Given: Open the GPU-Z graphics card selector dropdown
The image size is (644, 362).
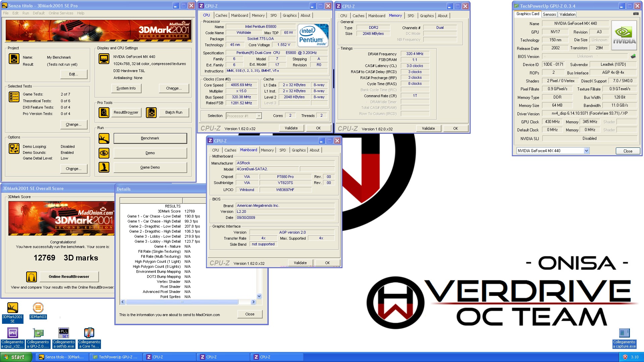Looking at the screenshot, I should pyautogui.click(x=586, y=151).
